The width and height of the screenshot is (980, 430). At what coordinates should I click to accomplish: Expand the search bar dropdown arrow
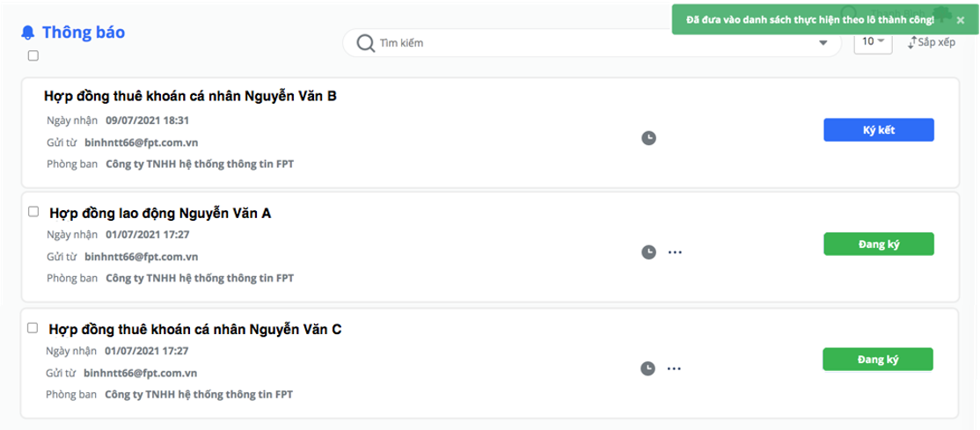[823, 43]
